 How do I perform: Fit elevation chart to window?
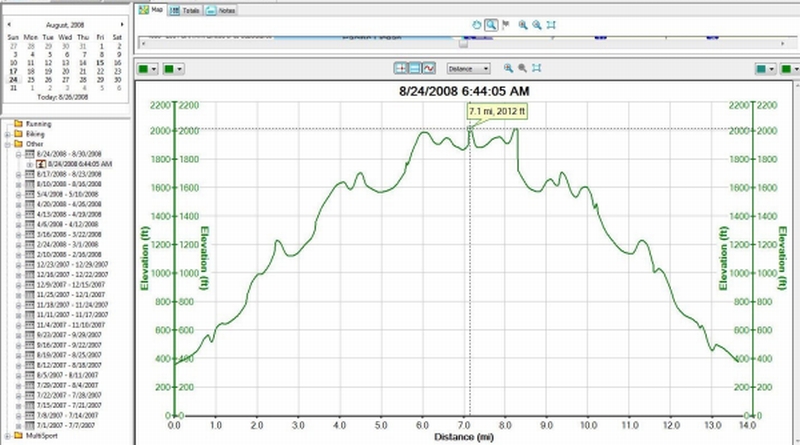click(537, 68)
